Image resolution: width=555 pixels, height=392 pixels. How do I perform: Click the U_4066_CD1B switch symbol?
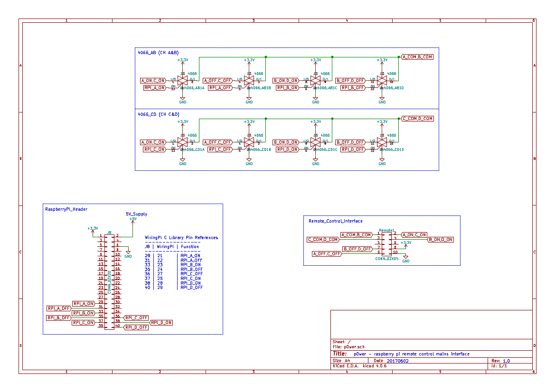click(249, 142)
